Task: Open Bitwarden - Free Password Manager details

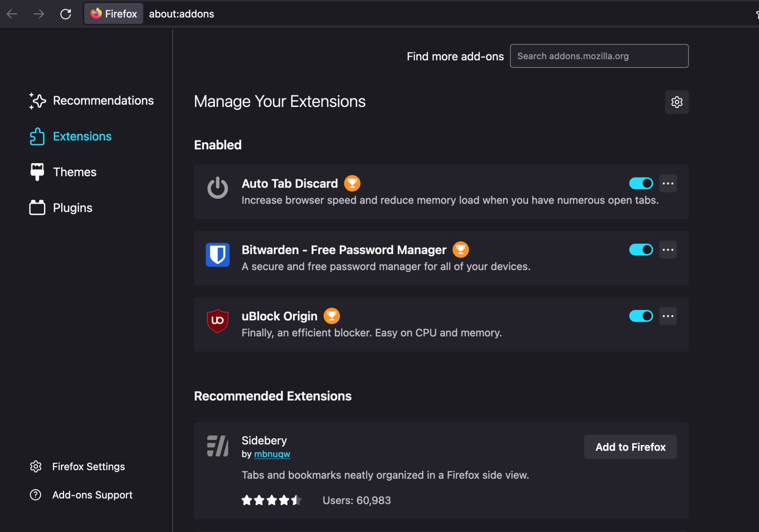Action: click(344, 250)
